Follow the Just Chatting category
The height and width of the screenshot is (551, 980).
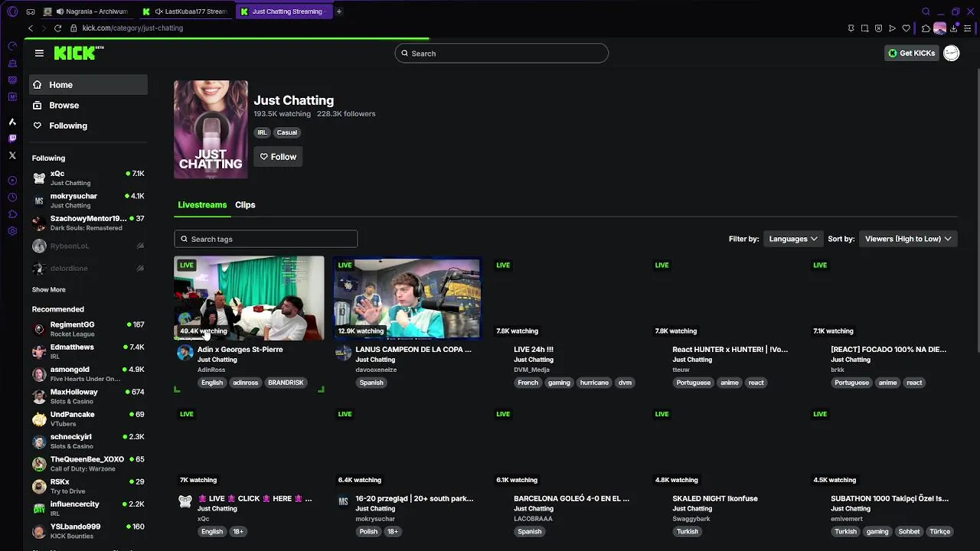tap(278, 157)
